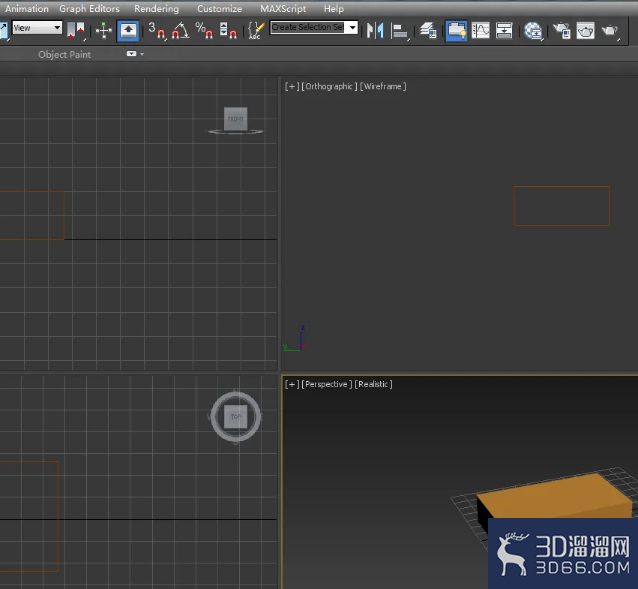This screenshot has height=589, width=638.
Task: Open the Customize menu
Action: (219, 9)
